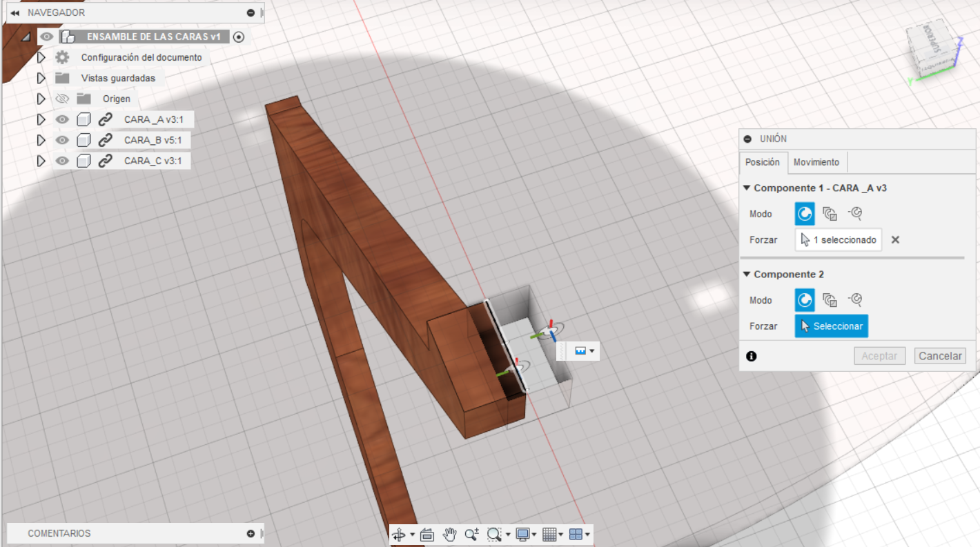Click the Viewports layout icon

click(576, 534)
